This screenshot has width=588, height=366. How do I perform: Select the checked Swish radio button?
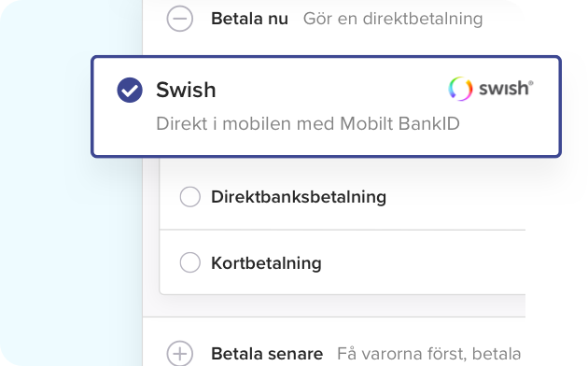coord(130,90)
